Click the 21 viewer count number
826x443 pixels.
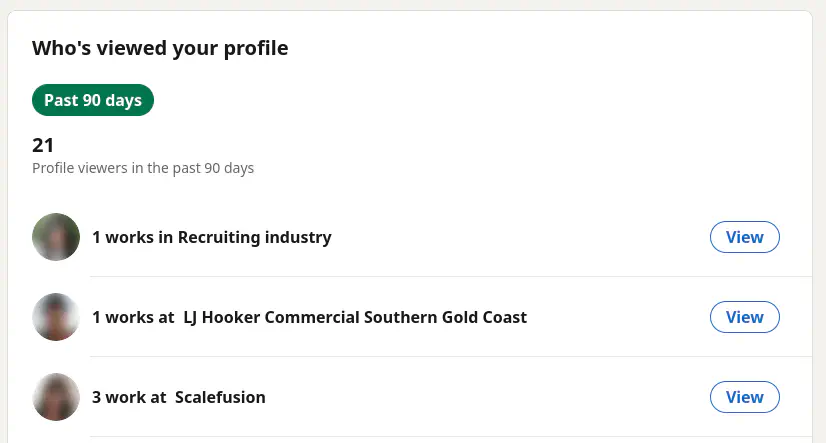point(43,145)
